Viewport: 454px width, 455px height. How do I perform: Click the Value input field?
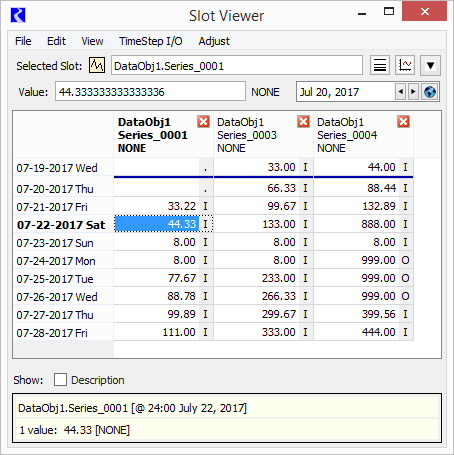click(x=150, y=91)
